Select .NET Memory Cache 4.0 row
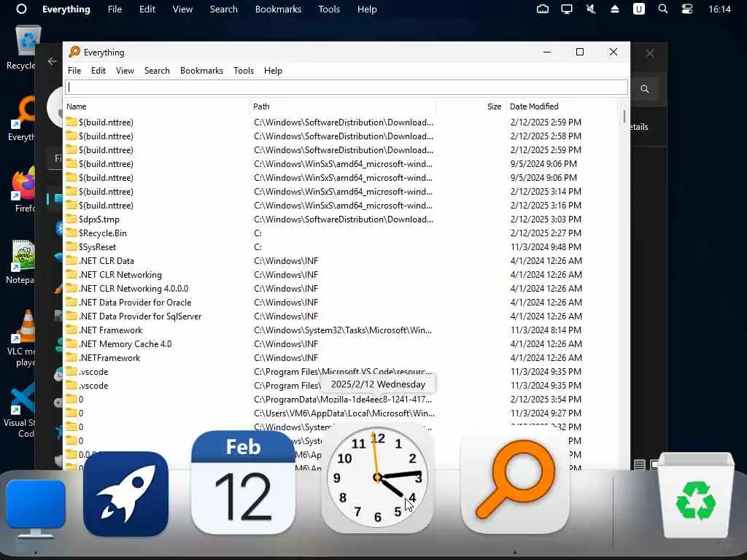This screenshot has height=560, width=747. click(340, 344)
